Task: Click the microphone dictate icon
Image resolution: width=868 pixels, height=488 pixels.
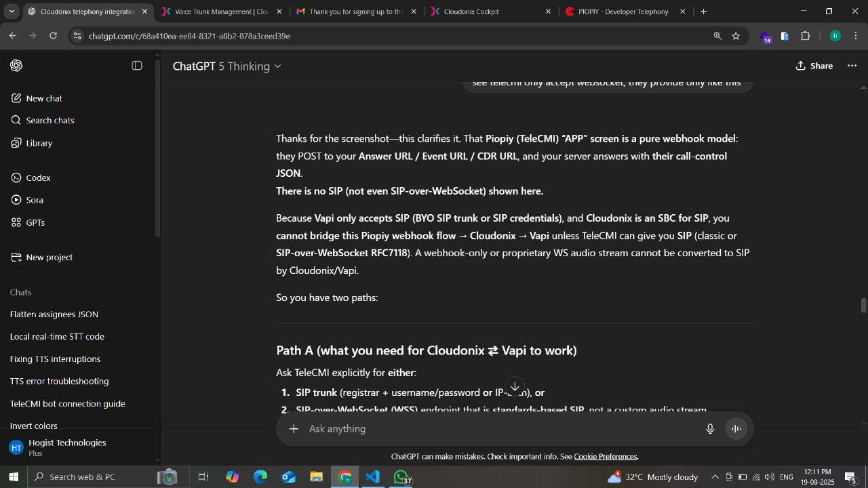Action: pyautogui.click(x=710, y=429)
